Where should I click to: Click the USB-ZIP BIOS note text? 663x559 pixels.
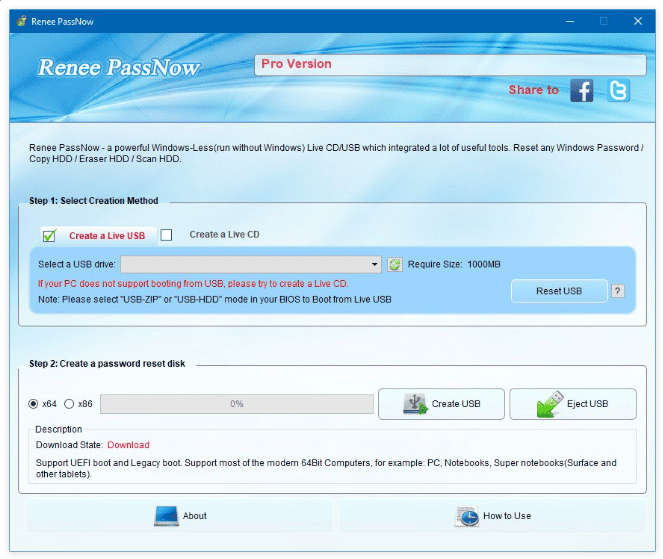click(214, 299)
